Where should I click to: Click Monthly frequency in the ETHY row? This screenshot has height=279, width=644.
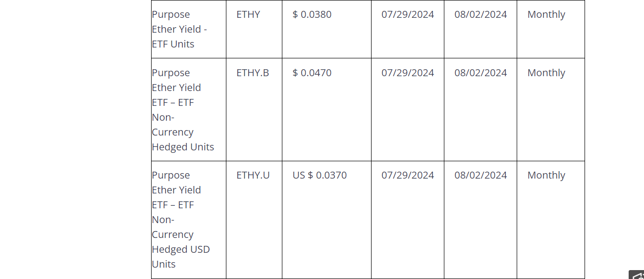546,15
